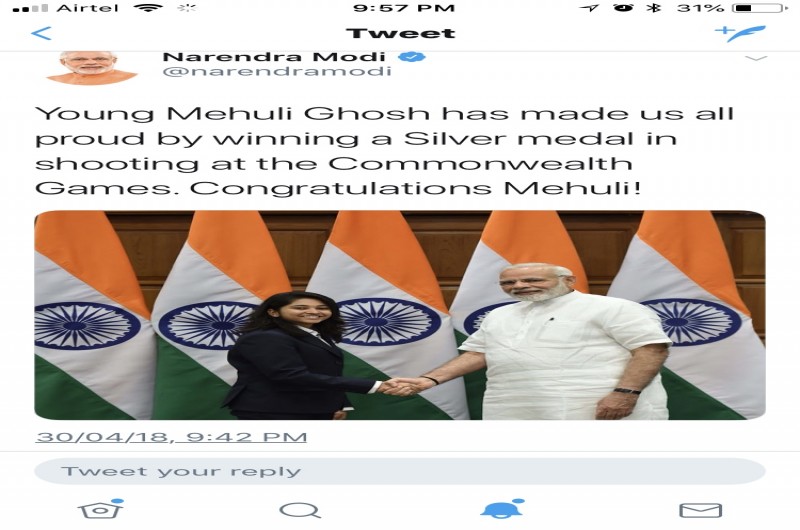The height and width of the screenshot is (530, 800).
Task: Tap the verified blue badge
Action: click(411, 57)
